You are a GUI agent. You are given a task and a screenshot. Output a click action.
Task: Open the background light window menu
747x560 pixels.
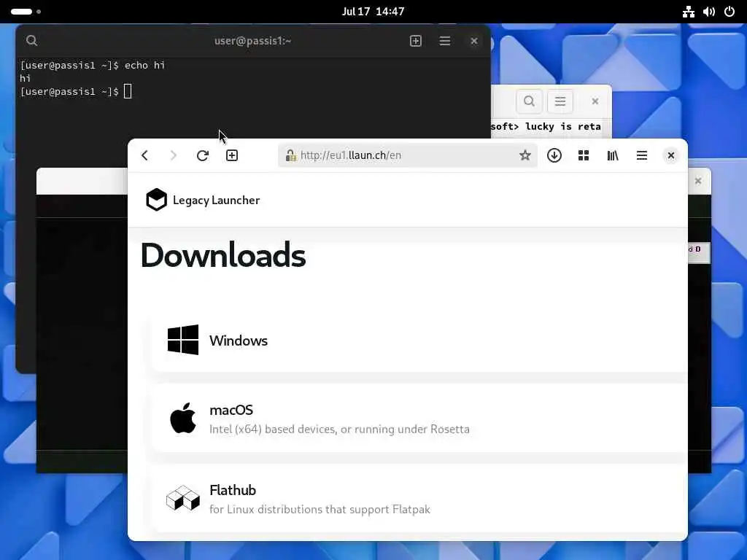(560, 101)
